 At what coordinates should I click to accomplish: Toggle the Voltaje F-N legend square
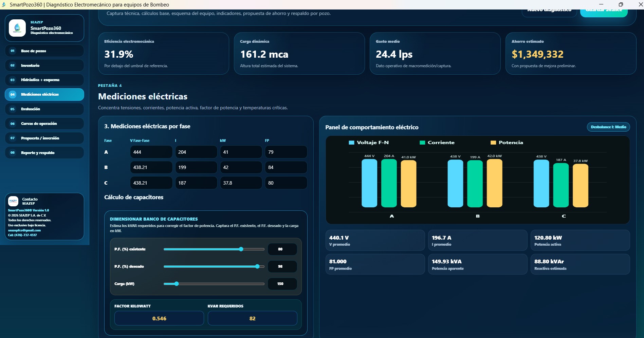click(351, 143)
